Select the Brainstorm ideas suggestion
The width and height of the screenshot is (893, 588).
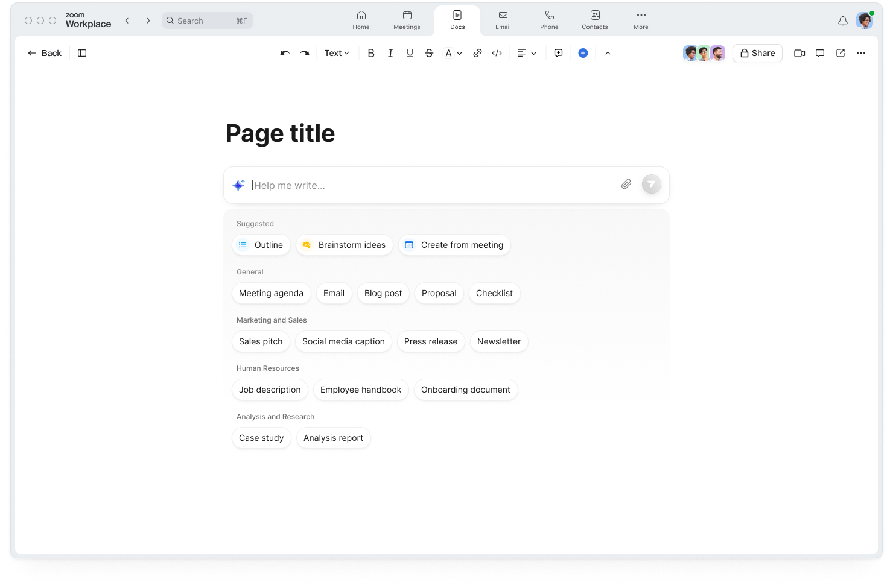click(x=344, y=245)
